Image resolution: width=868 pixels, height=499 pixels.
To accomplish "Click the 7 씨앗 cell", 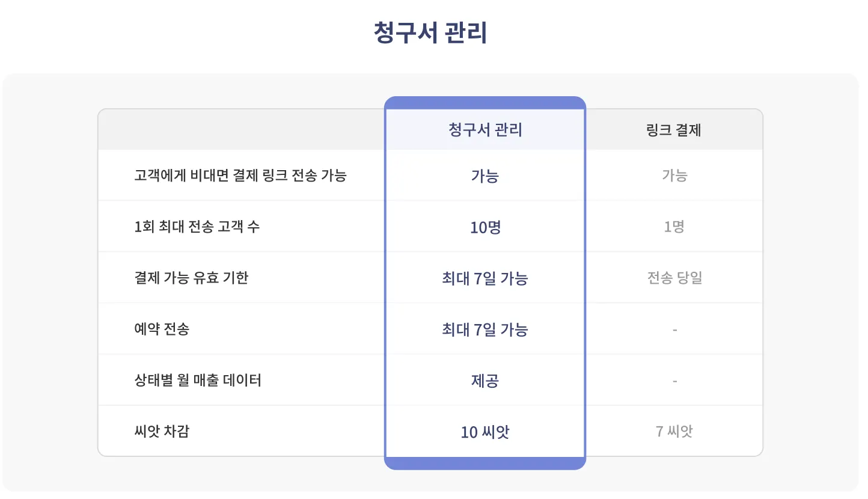I will coord(674,432).
